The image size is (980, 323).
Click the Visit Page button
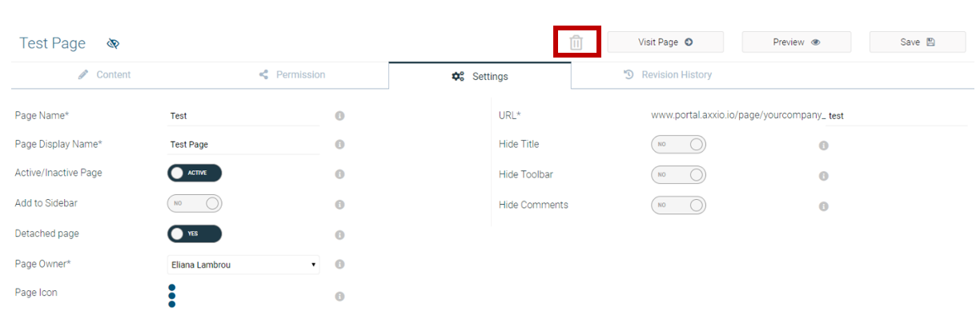coord(665,42)
